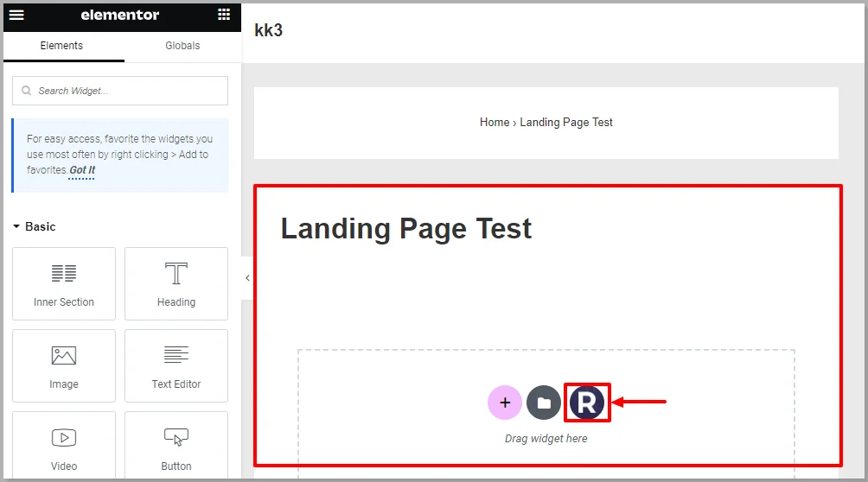This screenshot has width=868, height=482.
Task: Select the Inner Section widget
Action: click(64, 284)
